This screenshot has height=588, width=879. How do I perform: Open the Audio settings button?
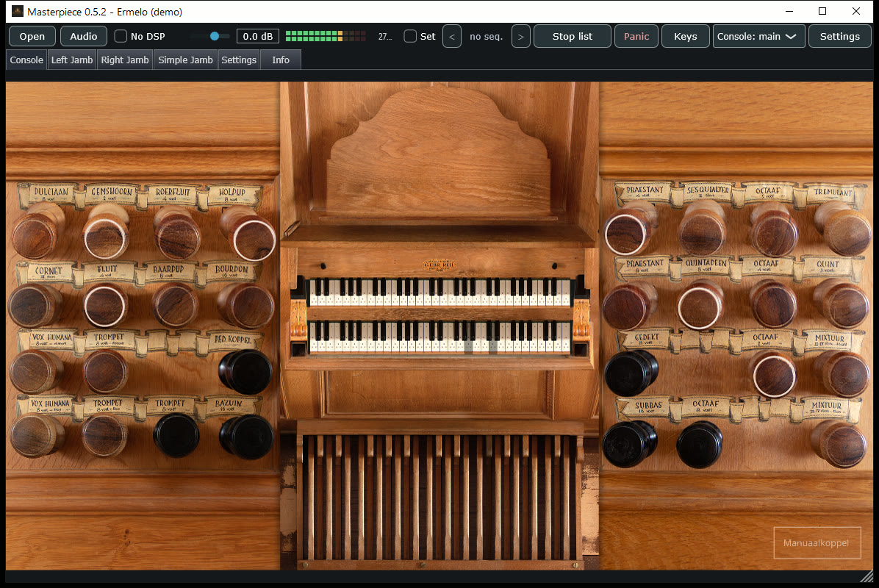[x=84, y=37]
